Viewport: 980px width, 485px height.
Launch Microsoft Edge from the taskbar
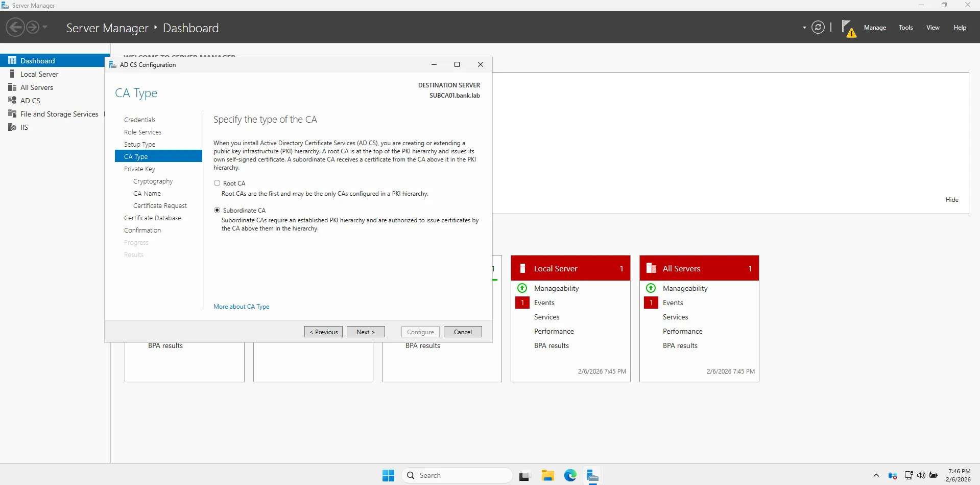click(570, 475)
